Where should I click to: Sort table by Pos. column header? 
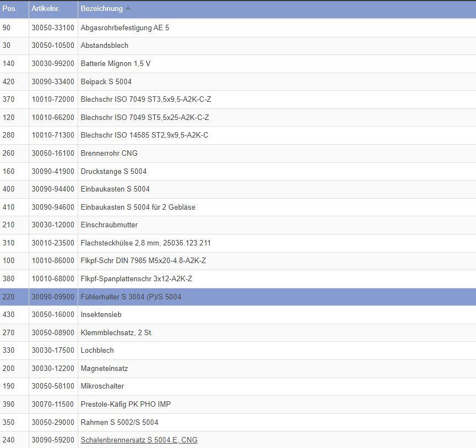[9, 9]
